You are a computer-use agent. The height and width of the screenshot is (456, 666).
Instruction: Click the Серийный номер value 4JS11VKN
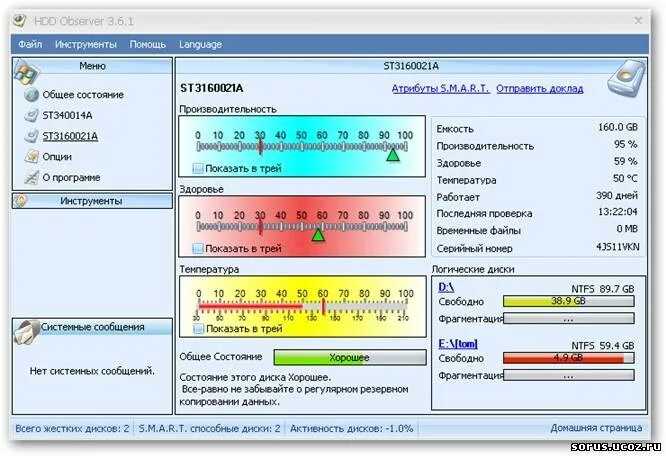618,247
